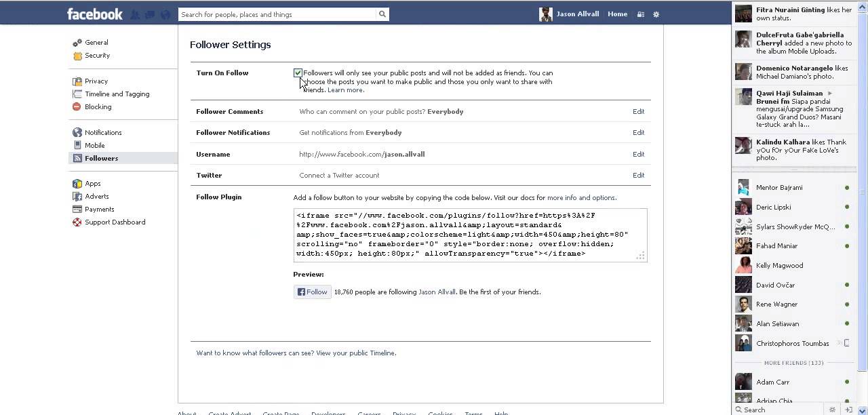Click Kelly Magwood's chat avatar
The width and height of the screenshot is (868, 415).
point(744,265)
